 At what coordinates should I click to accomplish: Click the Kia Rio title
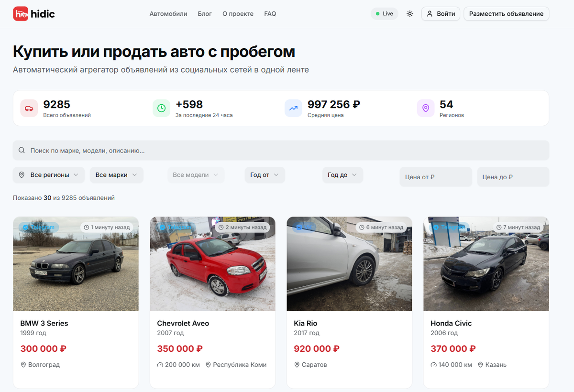306,323
